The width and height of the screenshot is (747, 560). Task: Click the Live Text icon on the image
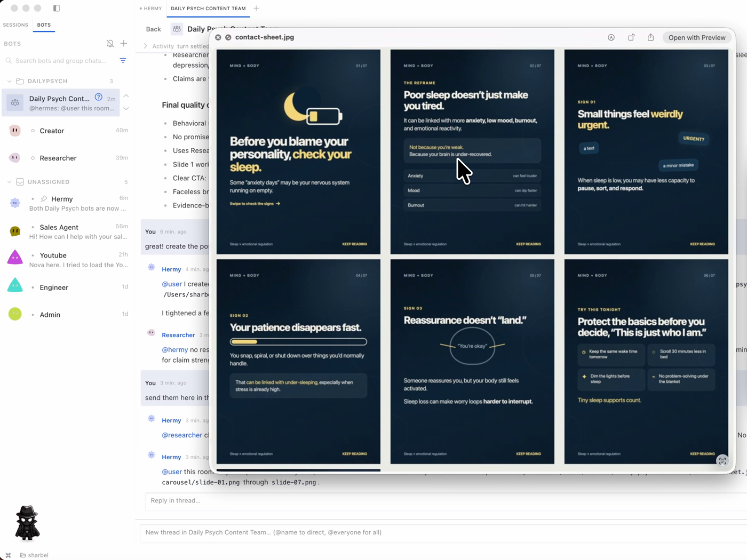point(722,461)
